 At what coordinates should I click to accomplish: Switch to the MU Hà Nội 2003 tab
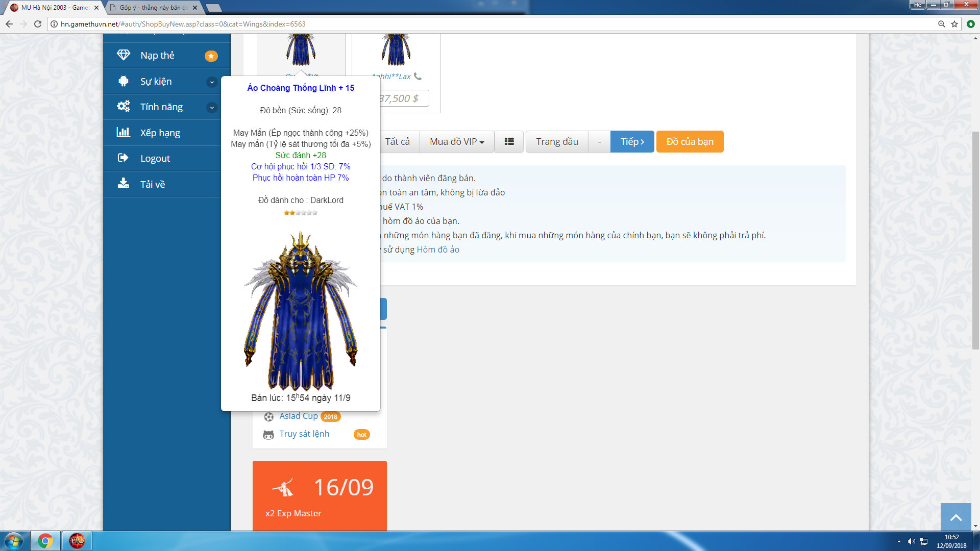54,8
